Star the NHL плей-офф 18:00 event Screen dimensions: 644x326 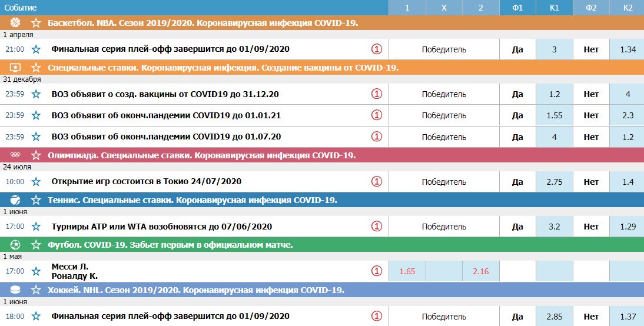tap(36, 317)
